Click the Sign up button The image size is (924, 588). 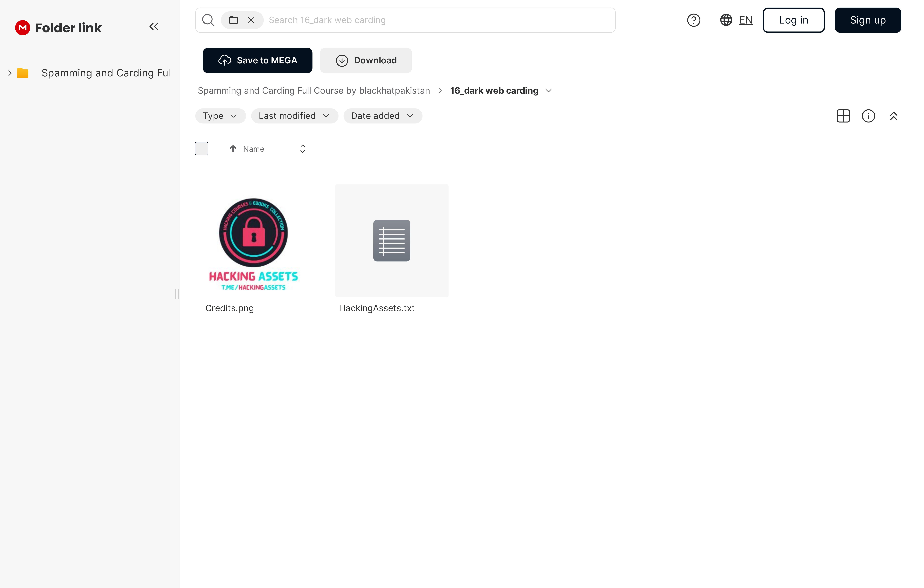point(868,20)
